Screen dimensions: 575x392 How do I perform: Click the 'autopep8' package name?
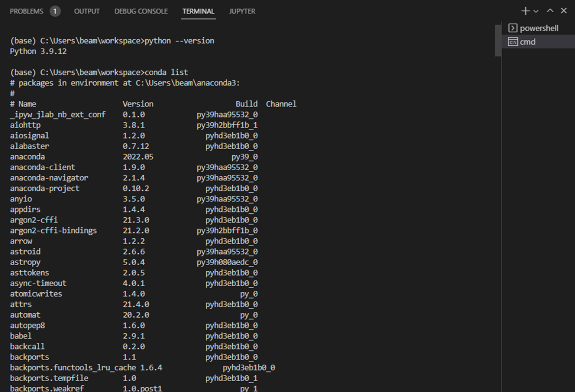pos(27,325)
